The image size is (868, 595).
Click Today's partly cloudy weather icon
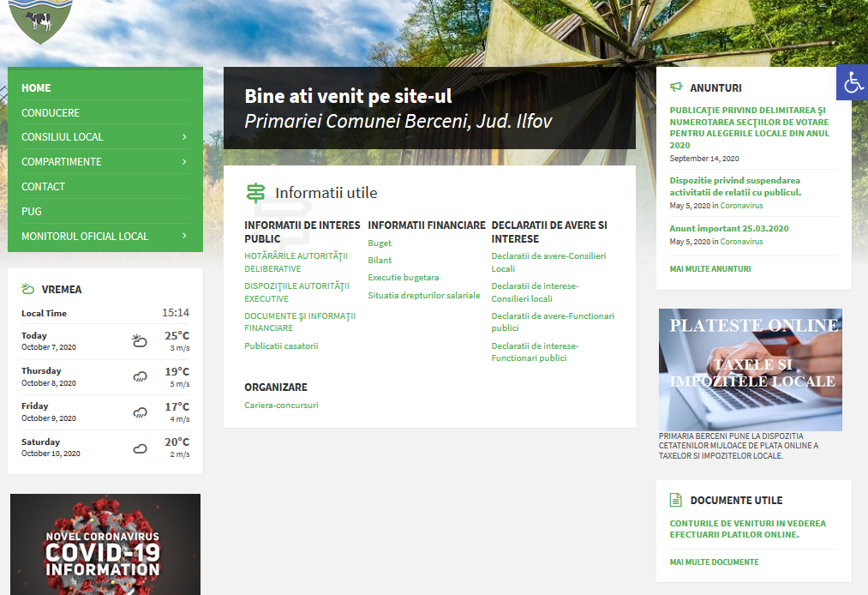[139, 340]
